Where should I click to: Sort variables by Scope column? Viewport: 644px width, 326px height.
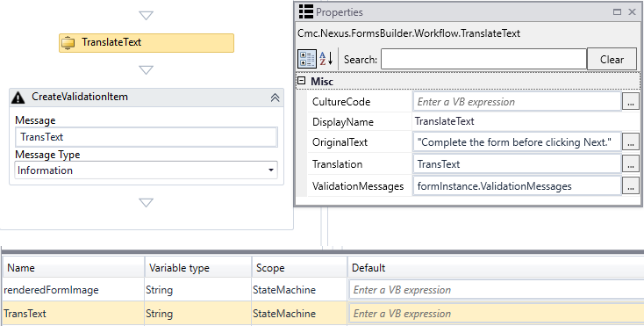[299, 268]
